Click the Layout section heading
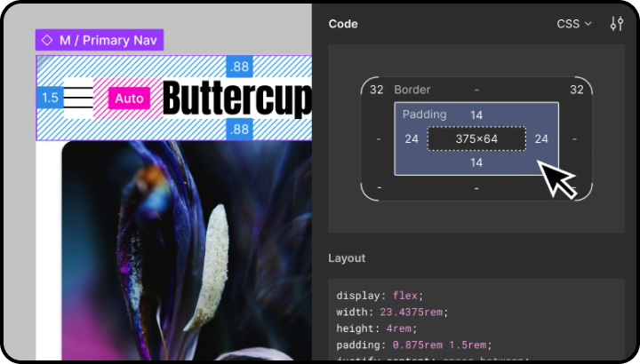Screen dimensions: 640x364 [347, 258]
